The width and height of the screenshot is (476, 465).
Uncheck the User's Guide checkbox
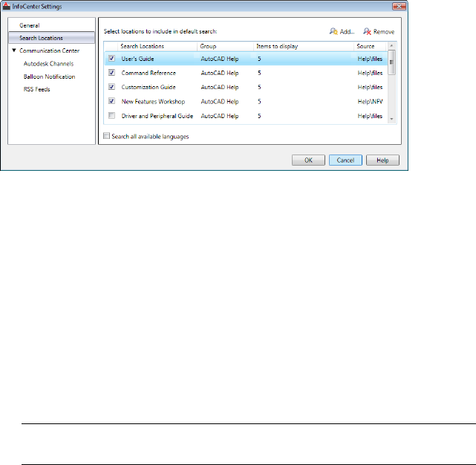(x=111, y=59)
